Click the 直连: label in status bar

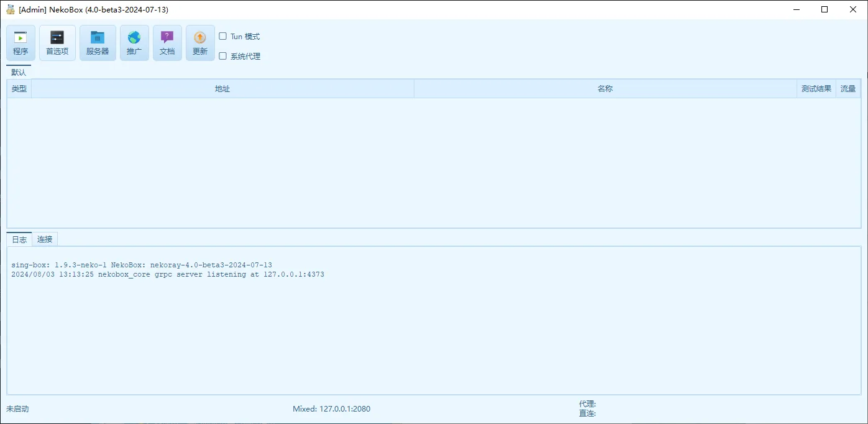(587, 413)
